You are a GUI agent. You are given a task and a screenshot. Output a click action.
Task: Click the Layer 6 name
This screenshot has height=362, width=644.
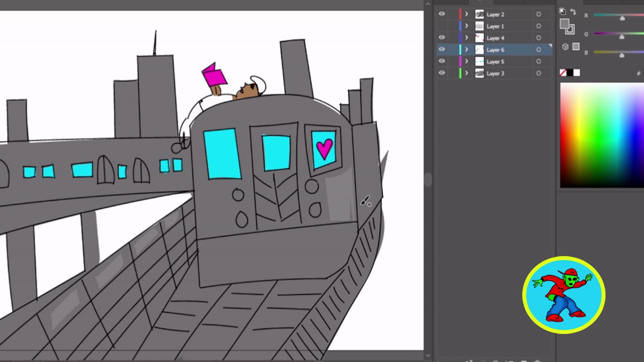coord(495,50)
